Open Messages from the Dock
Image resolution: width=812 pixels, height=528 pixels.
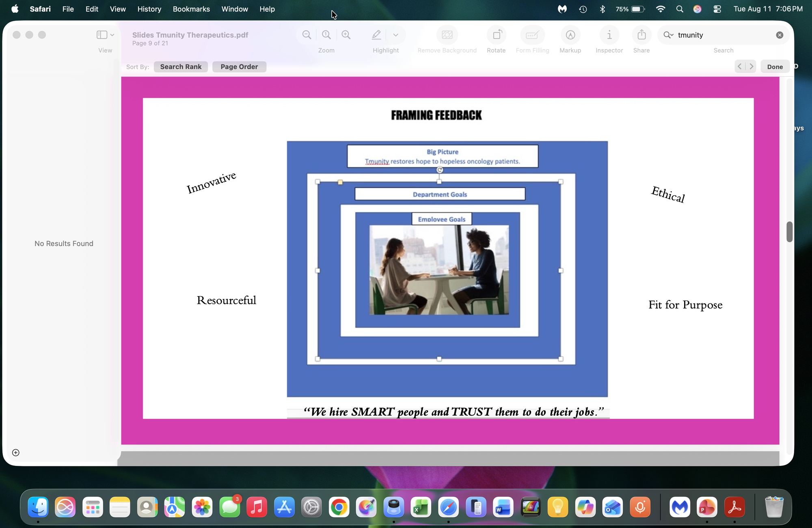tap(230, 507)
